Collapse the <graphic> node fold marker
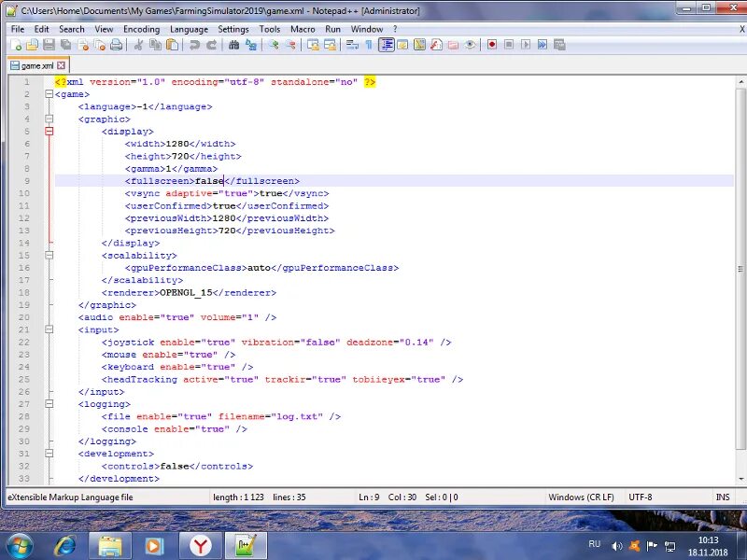This screenshot has width=747, height=560. click(x=49, y=119)
